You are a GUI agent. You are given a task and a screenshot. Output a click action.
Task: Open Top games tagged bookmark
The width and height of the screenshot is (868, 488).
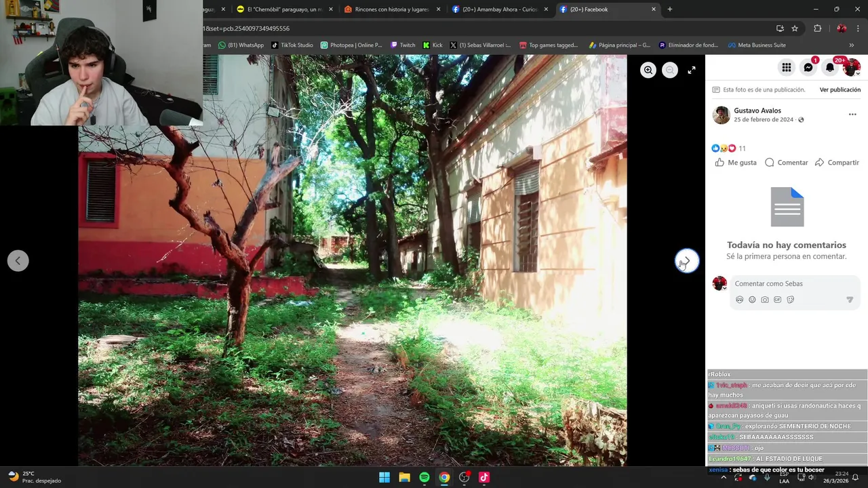(549, 45)
